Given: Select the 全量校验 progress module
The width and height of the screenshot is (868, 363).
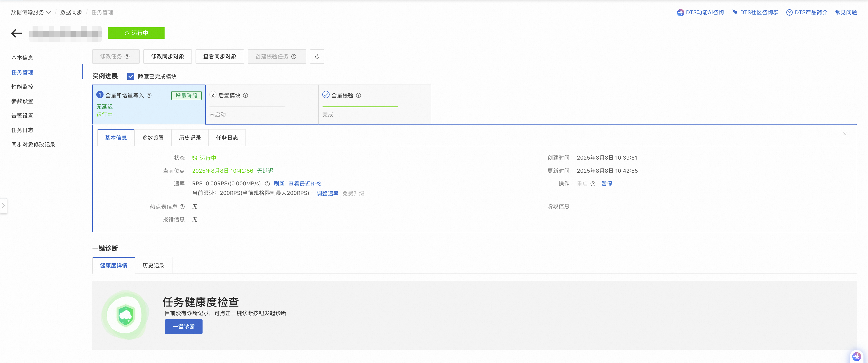Looking at the screenshot, I should (x=374, y=104).
